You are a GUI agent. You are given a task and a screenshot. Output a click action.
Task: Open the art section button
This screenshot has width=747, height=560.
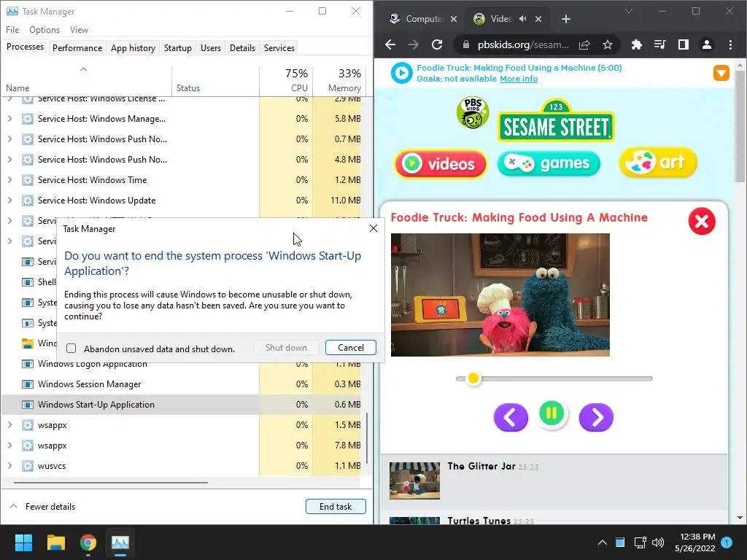tap(658, 163)
